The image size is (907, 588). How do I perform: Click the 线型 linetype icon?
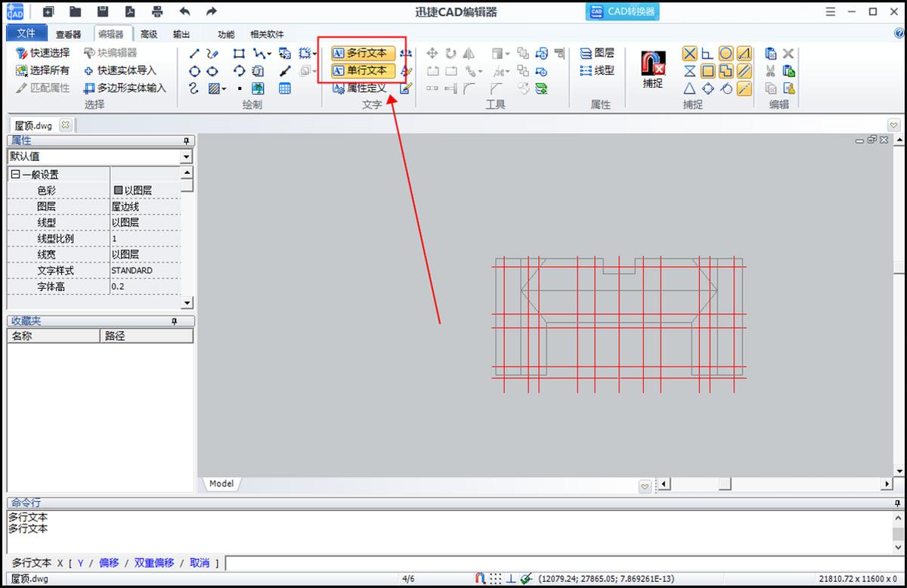597,70
